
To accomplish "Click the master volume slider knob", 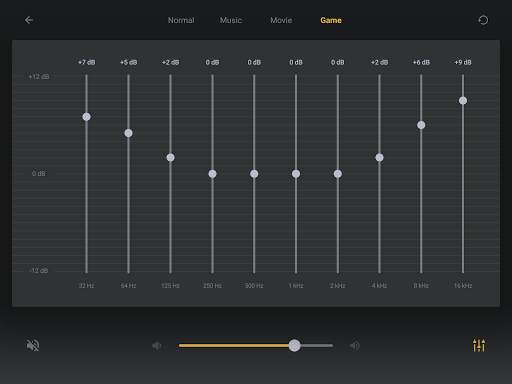I will pyautogui.click(x=294, y=345).
